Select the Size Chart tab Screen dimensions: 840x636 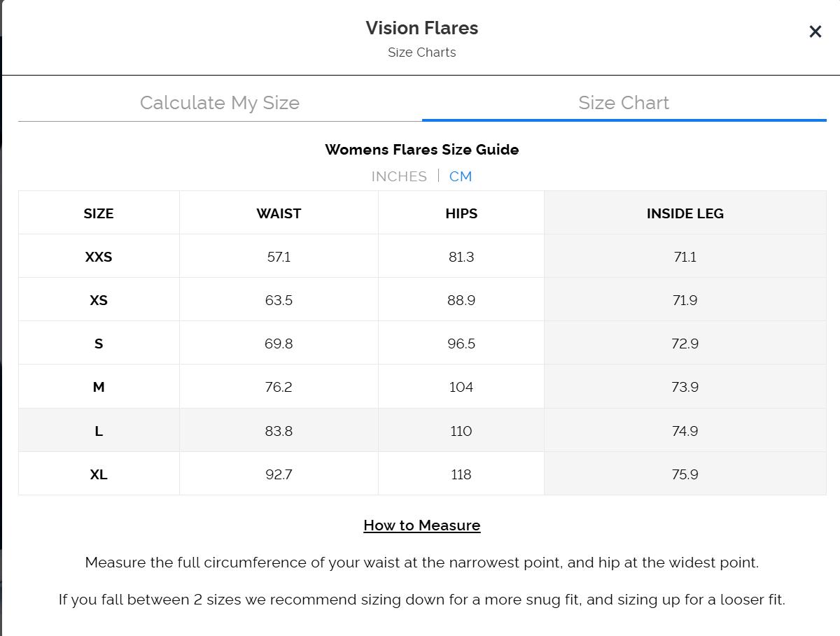624,103
